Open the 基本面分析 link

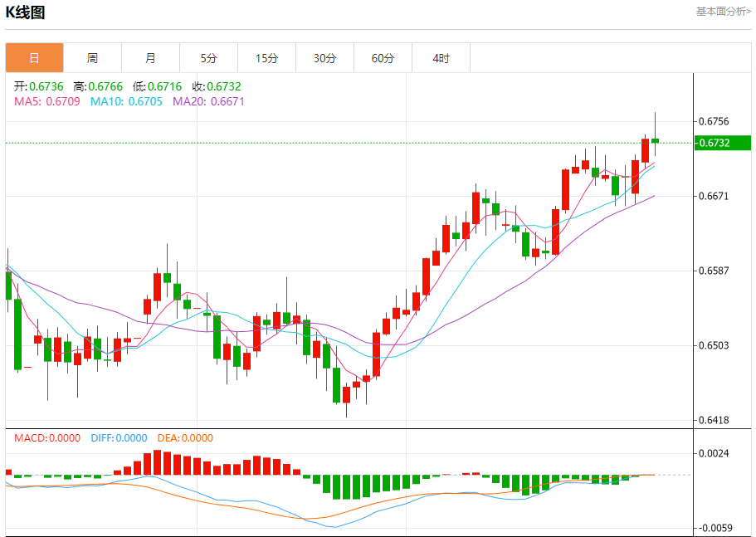click(723, 12)
